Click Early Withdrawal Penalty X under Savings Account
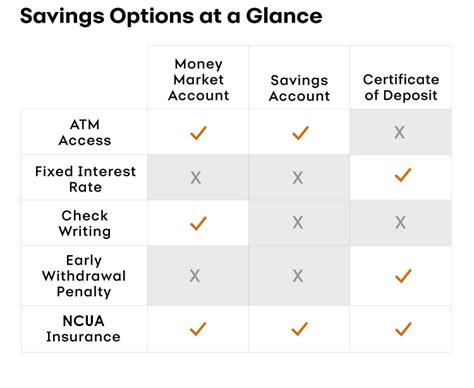The width and height of the screenshot is (474, 388). coord(298,276)
